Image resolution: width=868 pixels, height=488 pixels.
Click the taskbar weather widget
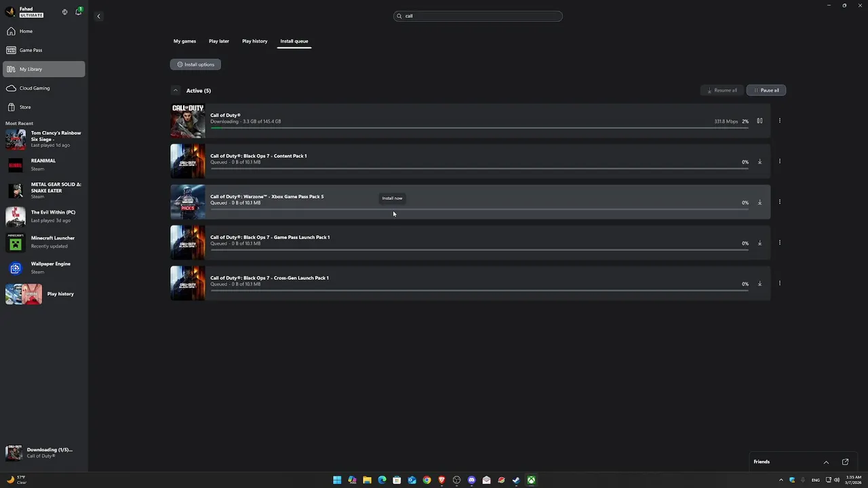point(17,480)
